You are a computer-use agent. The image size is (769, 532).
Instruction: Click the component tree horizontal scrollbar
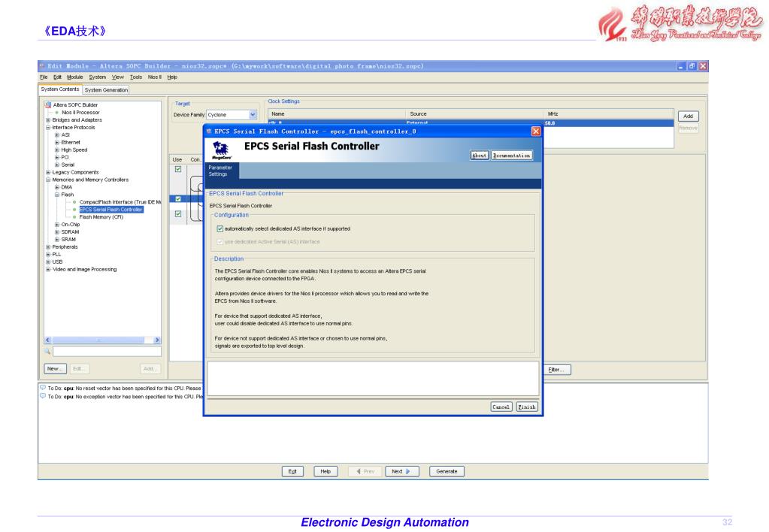98,340
